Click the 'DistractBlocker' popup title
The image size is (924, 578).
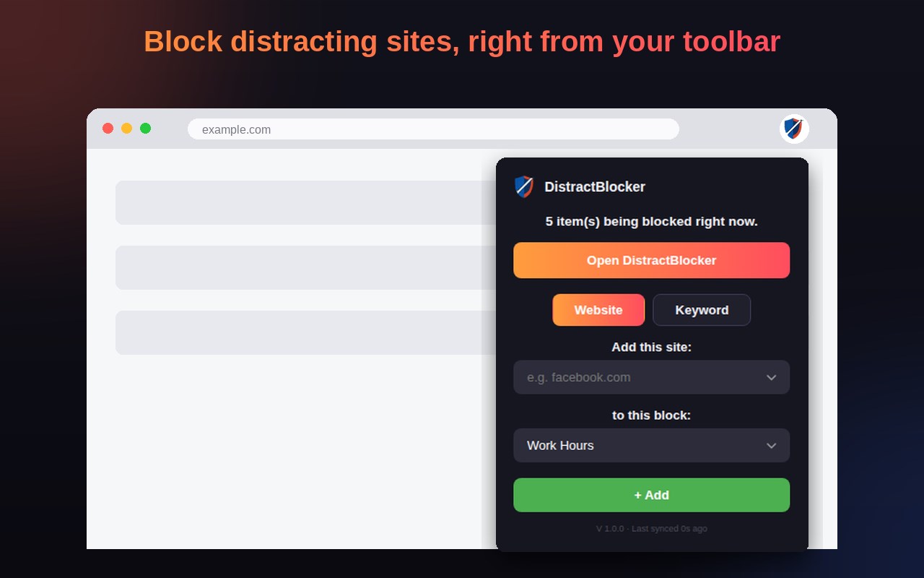click(x=595, y=186)
